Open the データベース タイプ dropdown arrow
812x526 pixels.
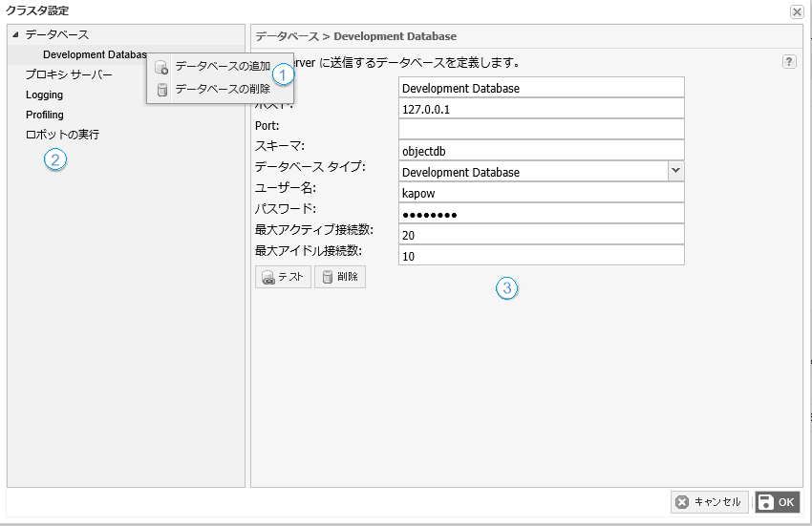pyautogui.click(x=675, y=170)
